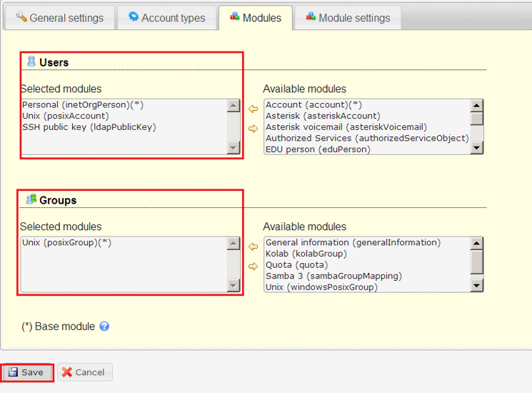This screenshot has width=532, height=393.
Task: Click right arrow to remove user module
Action: pyautogui.click(x=253, y=129)
